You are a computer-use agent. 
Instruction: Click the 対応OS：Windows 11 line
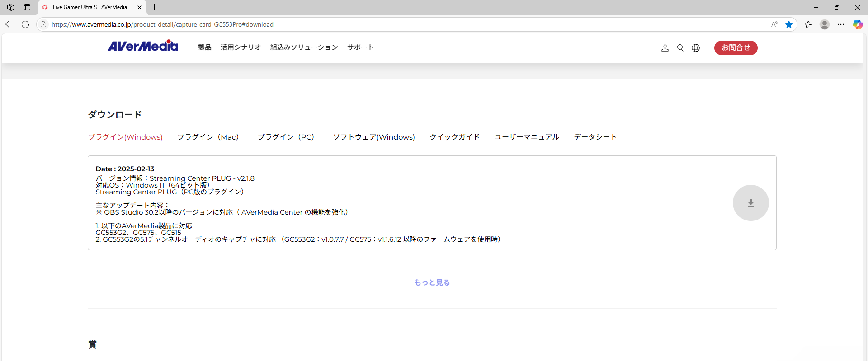(x=152, y=185)
